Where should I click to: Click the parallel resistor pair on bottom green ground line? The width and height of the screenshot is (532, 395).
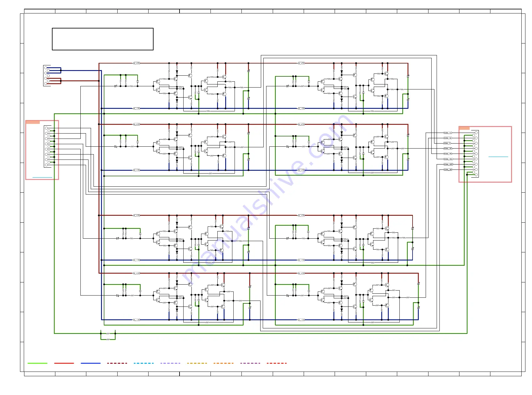(x=108, y=336)
